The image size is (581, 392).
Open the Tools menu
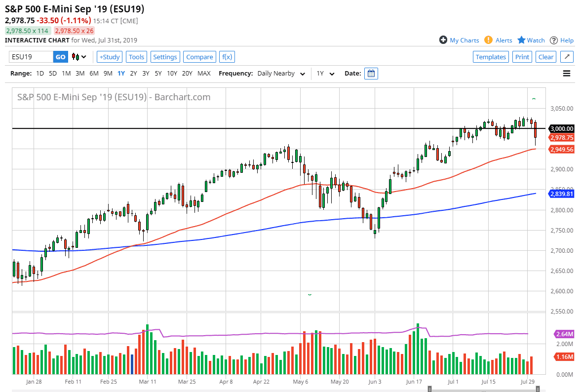tap(136, 57)
